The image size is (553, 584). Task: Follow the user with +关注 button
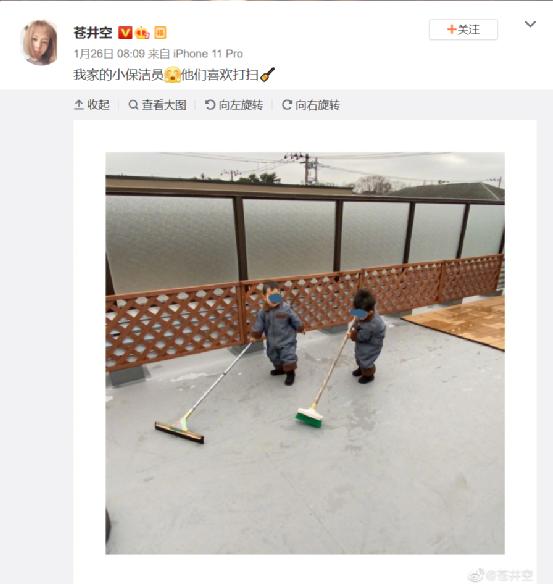[463, 29]
